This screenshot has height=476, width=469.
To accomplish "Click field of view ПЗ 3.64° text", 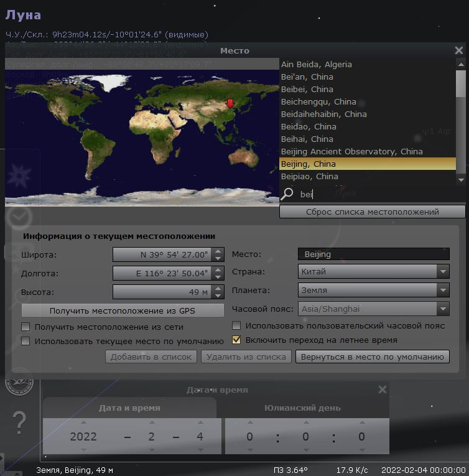I will click(290, 470).
